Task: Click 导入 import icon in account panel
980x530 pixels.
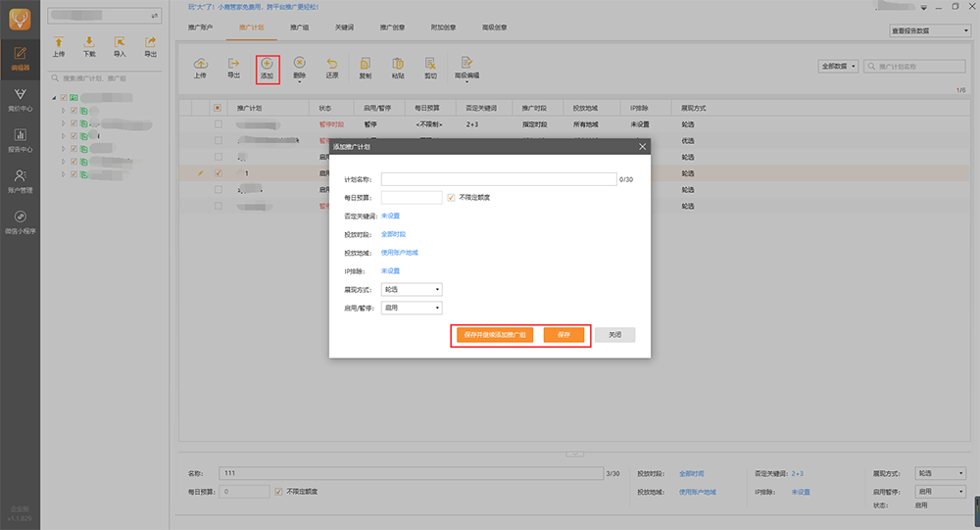Action: (120, 47)
